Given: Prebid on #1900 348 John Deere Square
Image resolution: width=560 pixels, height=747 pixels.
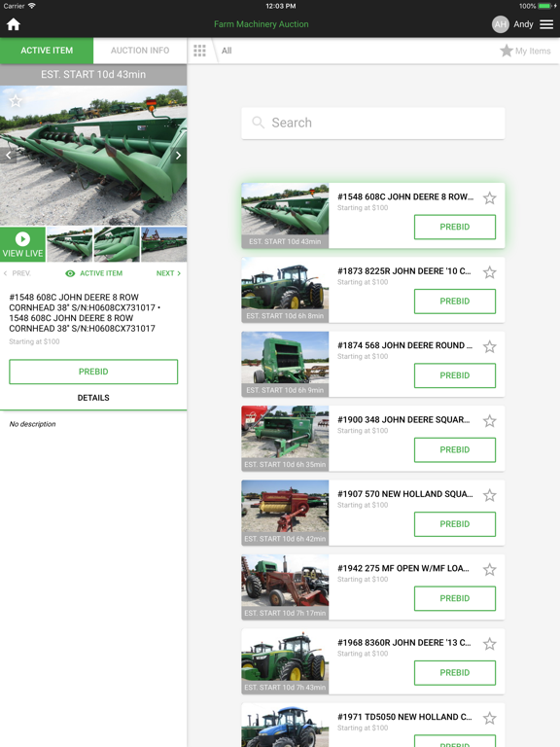Looking at the screenshot, I should (x=455, y=449).
